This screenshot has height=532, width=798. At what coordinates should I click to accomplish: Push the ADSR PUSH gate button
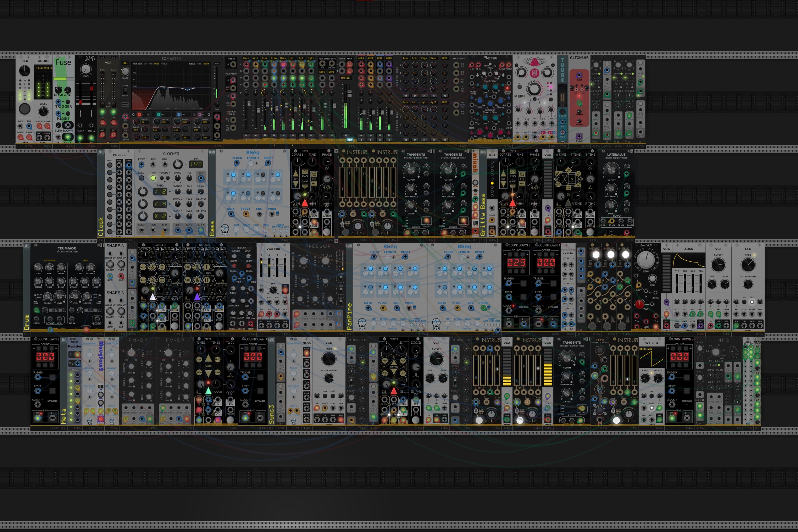[x=677, y=326]
